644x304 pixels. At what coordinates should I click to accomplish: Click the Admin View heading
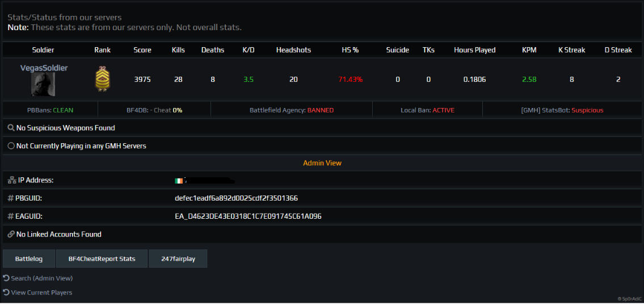[x=322, y=163]
